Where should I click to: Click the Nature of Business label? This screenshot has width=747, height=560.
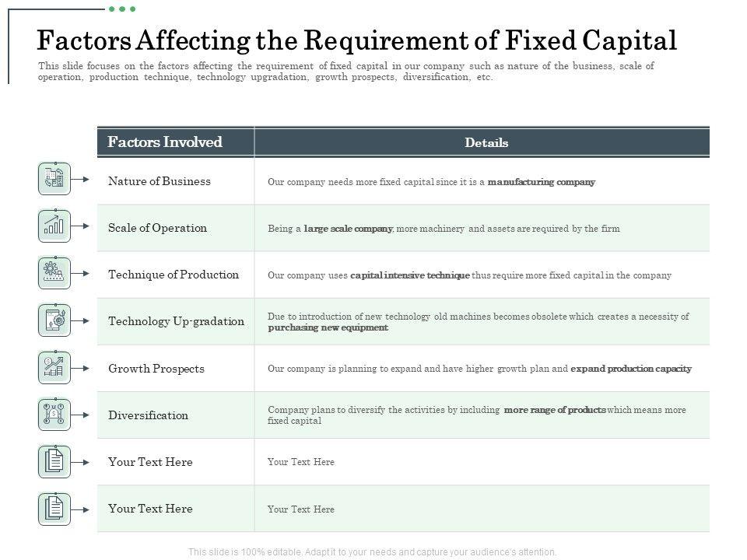[160, 181]
